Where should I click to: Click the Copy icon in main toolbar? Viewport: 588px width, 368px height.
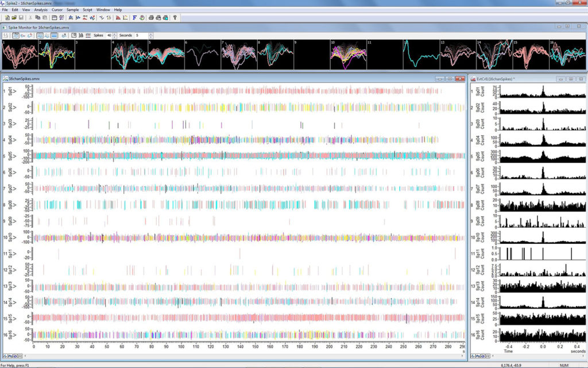pos(37,18)
